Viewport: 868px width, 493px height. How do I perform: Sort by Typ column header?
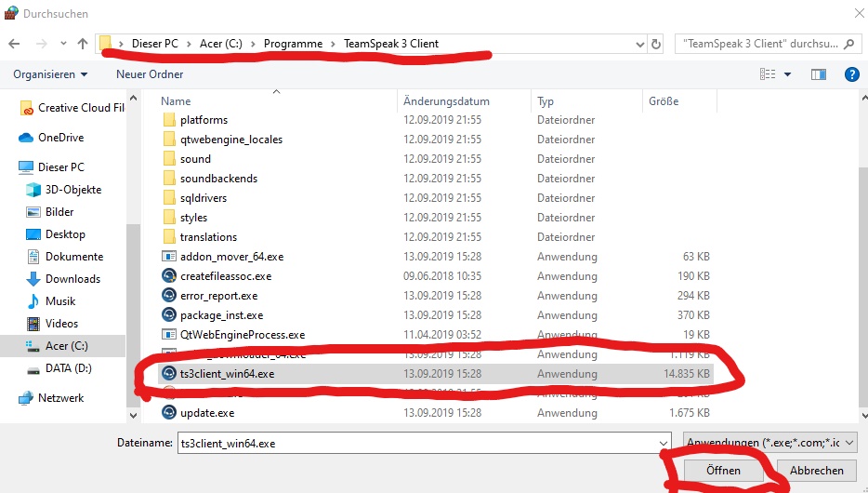pos(546,101)
